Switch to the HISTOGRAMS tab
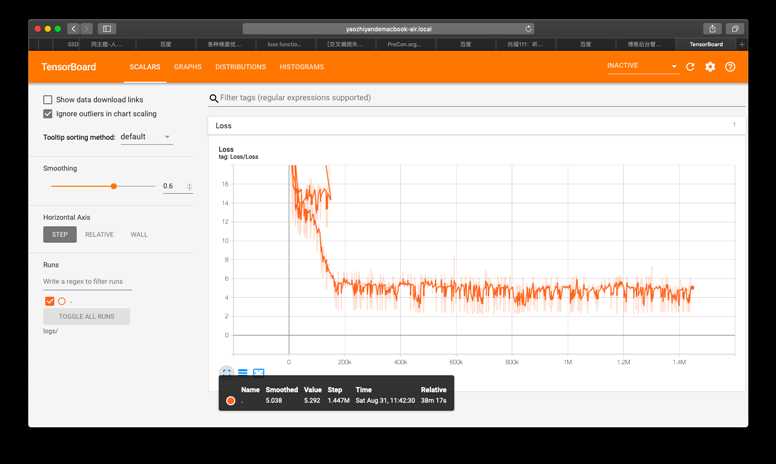The image size is (776, 464). pyautogui.click(x=301, y=67)
